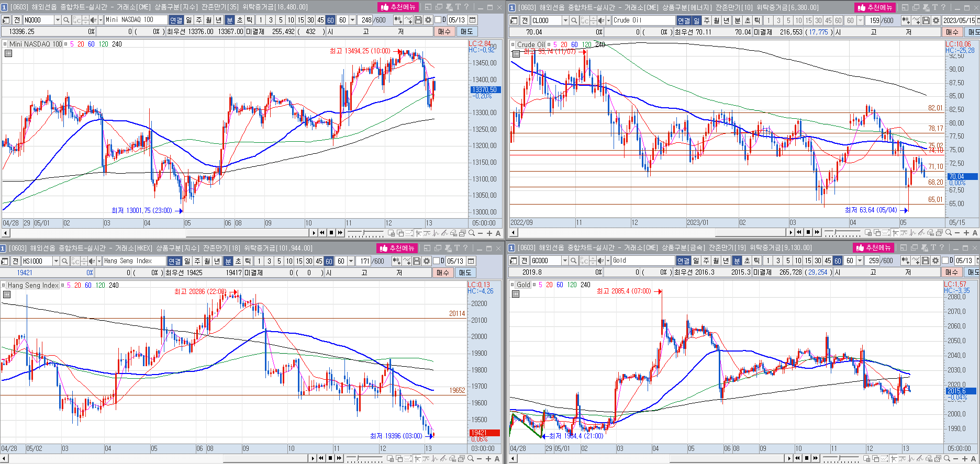
Task: Toggle 연결 continuous mode in Mini NASDAQ chart
Action: click(x=176, y=20)
